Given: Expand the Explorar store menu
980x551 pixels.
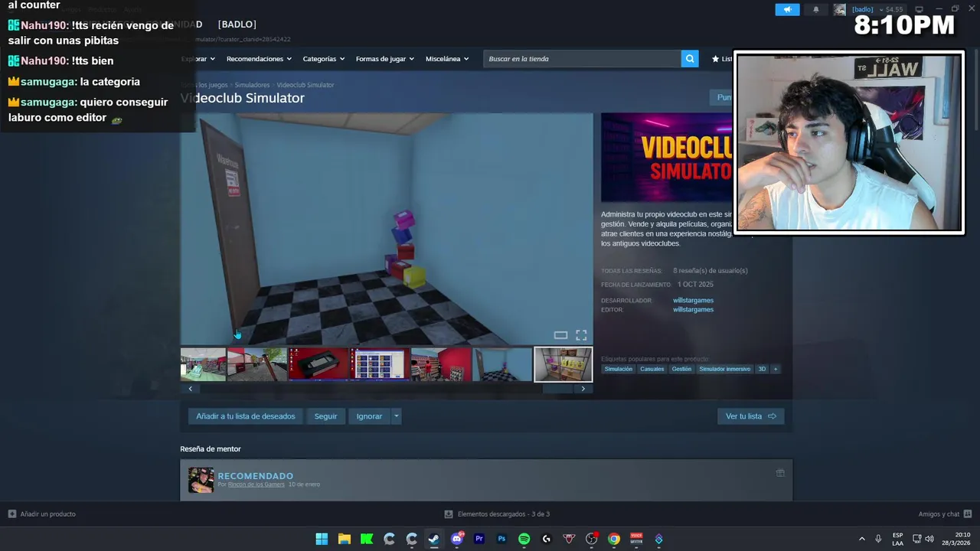Looking at the screenshot, I should coord(198,59).
